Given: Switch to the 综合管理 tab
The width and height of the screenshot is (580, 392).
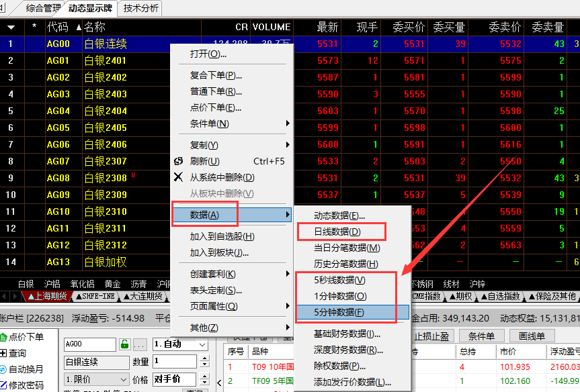Looking at the screenshot, I should (41, 8).
